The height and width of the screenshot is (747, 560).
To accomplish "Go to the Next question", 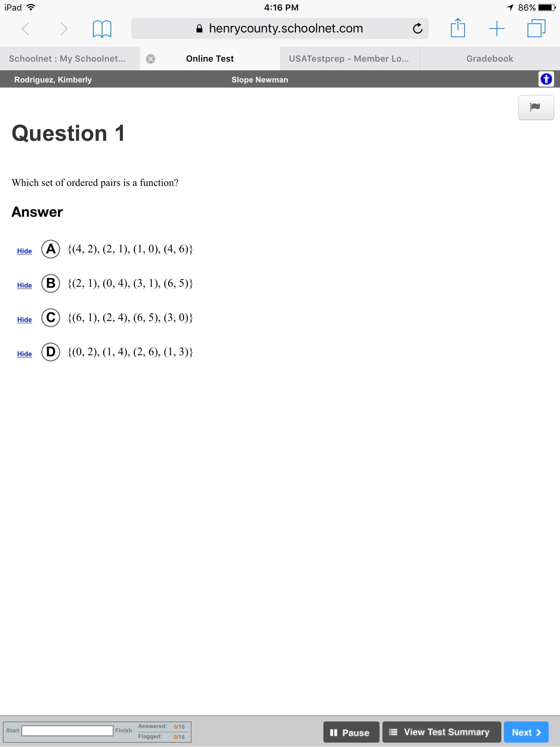I will (x=526, y=732).
